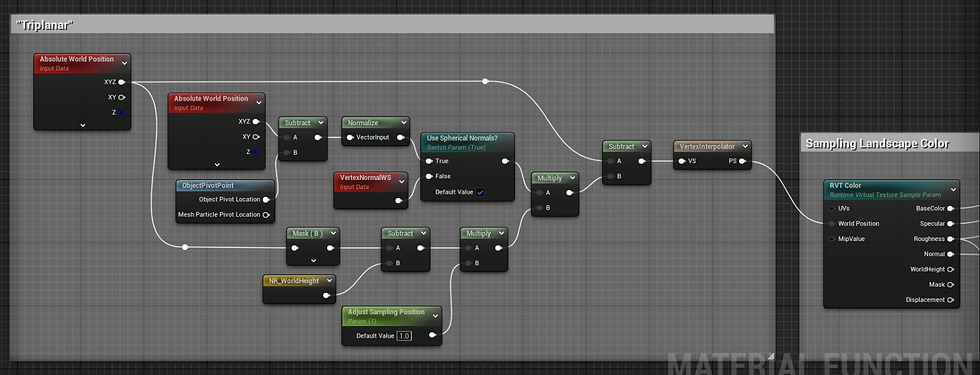Select the World Position input pin on RVT Color
Screen dimensions: 980x375
coord(832,224)
